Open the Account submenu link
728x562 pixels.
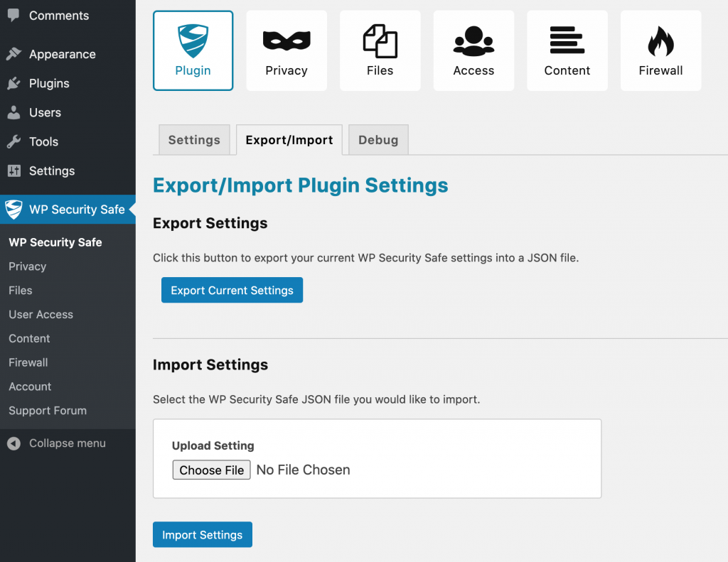click(30, 387)
